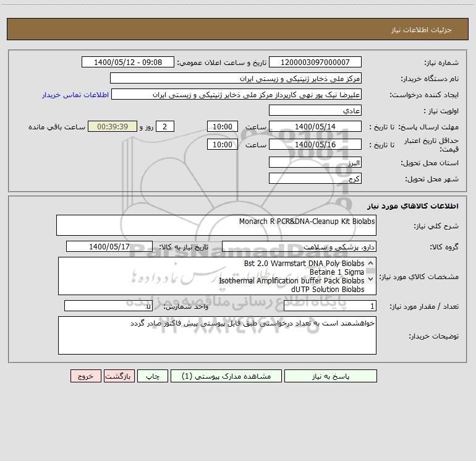Click the priority field عادي
The image size is (476, 461).
coord(315,110)
